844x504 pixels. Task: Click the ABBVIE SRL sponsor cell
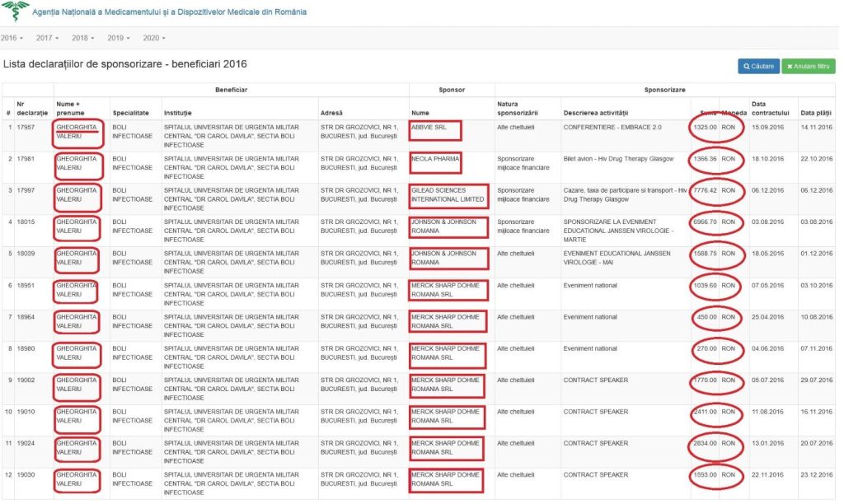pyautogui.click(x=429, y=128)
